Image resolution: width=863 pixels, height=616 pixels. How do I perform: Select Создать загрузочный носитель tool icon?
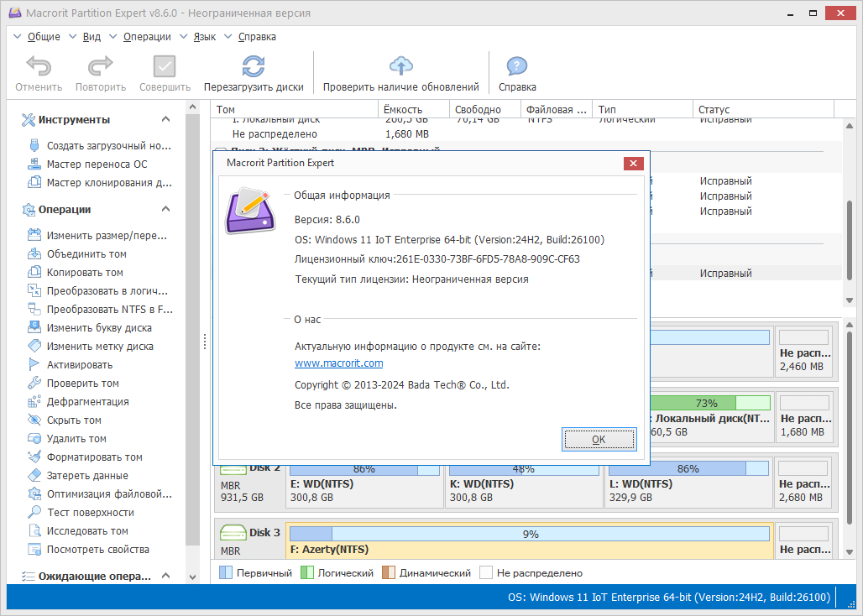coord(34,146)
